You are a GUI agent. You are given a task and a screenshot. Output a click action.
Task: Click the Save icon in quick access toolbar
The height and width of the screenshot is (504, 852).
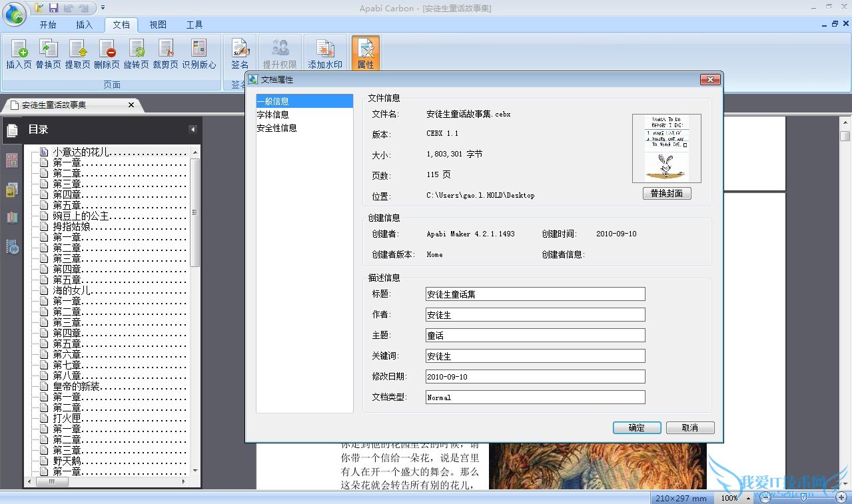(x=54, y=7)
